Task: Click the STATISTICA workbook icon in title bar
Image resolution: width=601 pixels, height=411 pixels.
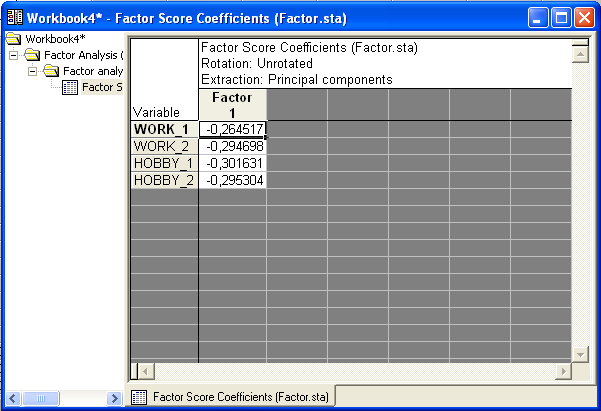Action: click(15, 18)
